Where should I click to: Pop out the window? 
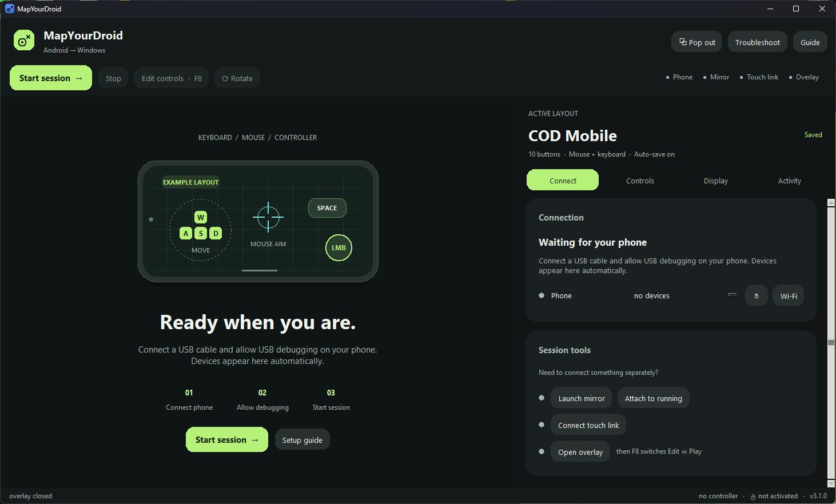697,42
